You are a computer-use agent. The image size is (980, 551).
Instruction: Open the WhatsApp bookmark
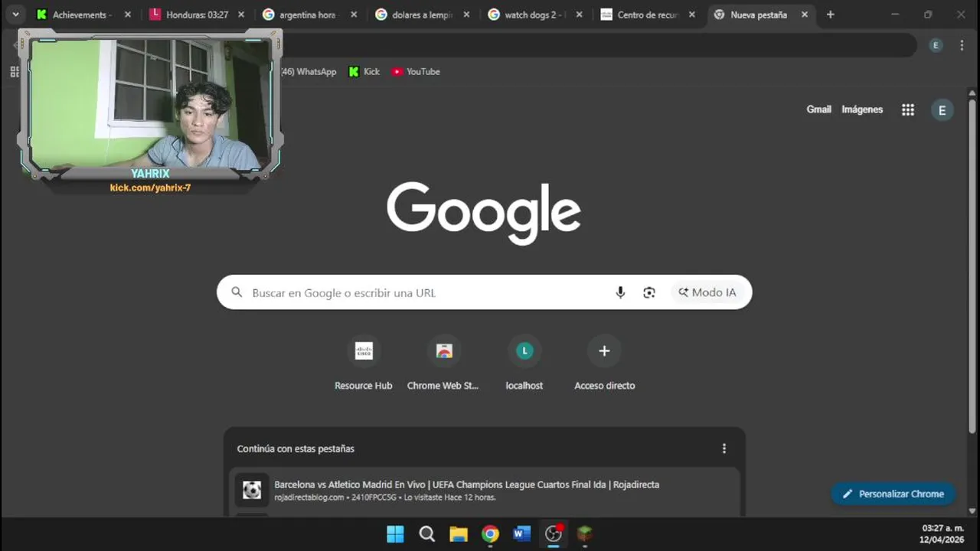(309, 71)
